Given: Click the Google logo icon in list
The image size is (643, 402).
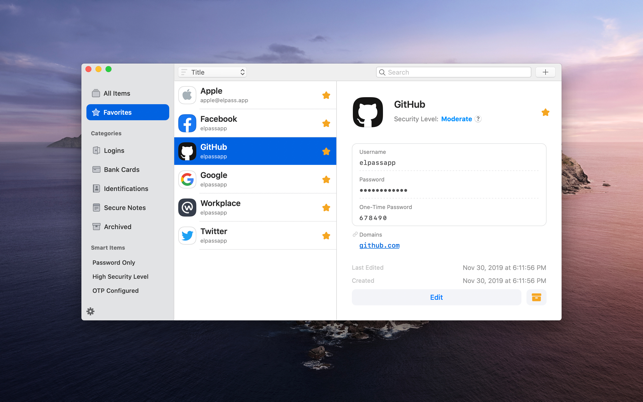Looking at the screenshot, I should click(x=187, y=179).
